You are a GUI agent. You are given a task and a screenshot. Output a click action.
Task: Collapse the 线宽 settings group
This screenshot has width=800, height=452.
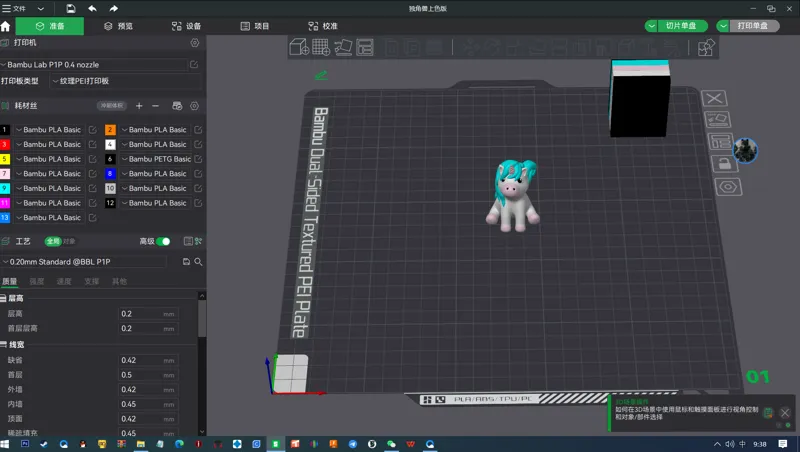coord(12,344)
